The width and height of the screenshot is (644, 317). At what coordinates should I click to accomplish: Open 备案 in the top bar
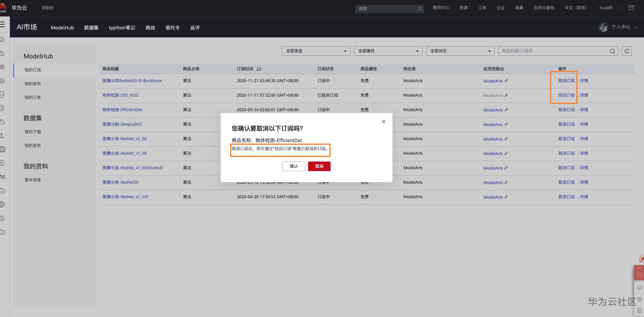click(519, 8)
